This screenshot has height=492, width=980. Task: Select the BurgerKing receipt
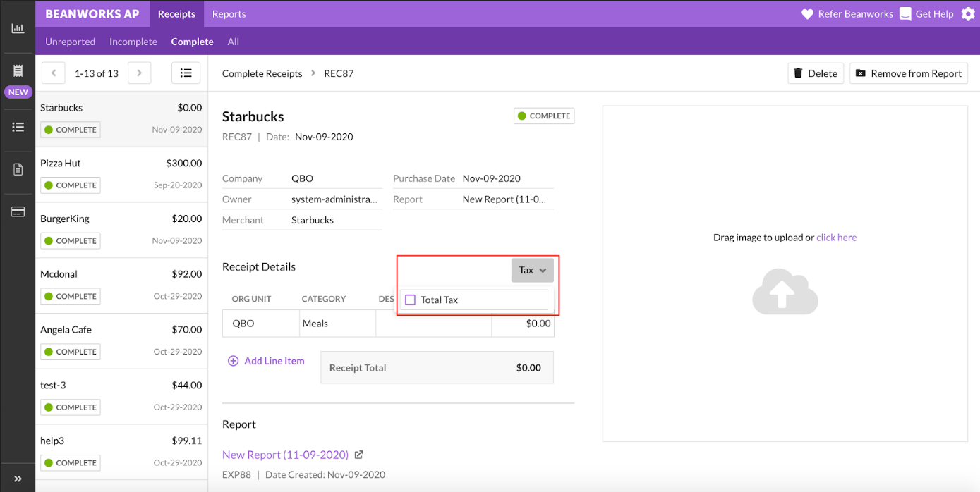121,230
